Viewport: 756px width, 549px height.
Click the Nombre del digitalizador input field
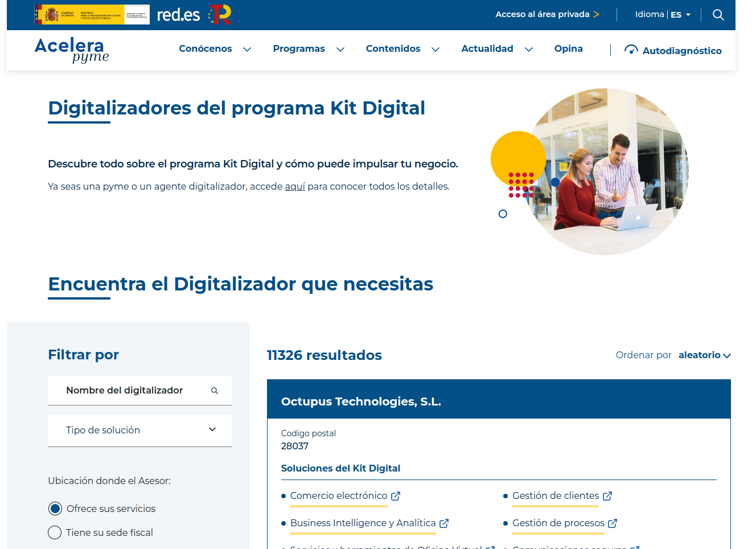tap(139, 391)
